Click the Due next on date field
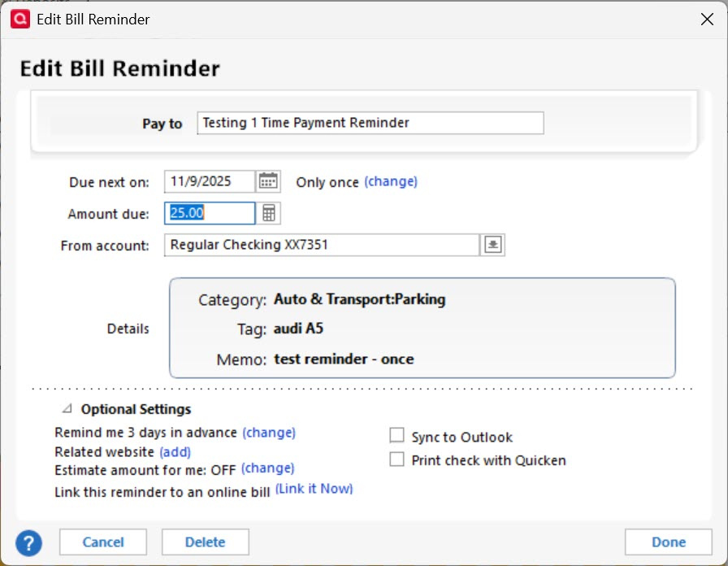 (210, 181)
